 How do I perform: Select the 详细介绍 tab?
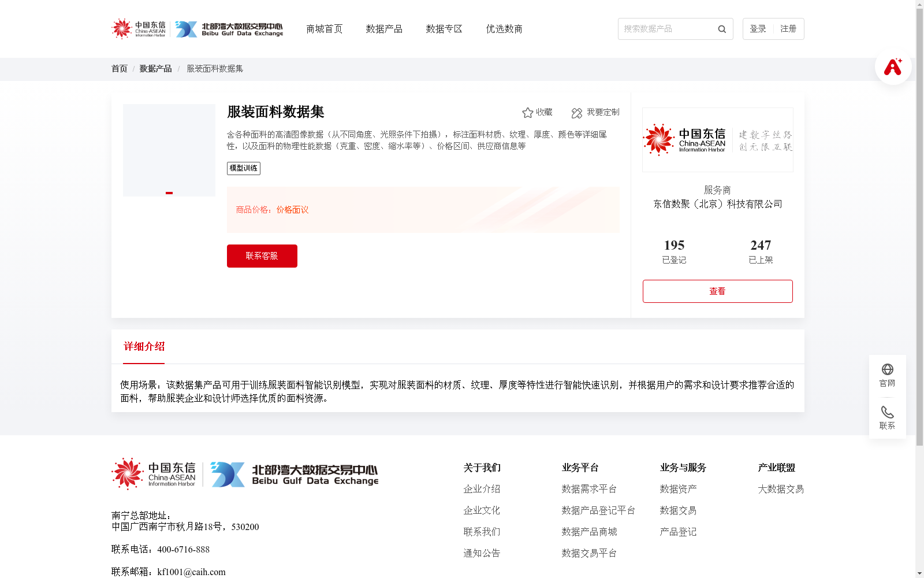point(144,347)
